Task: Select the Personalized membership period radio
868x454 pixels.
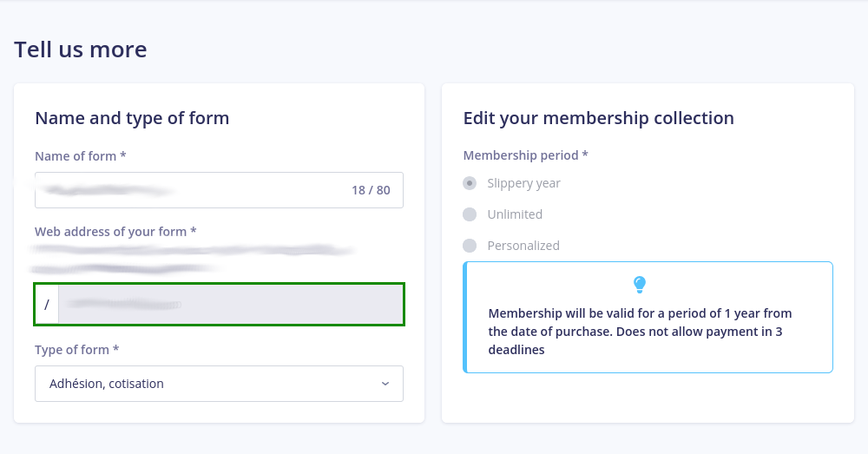Action: pyautogui.click(x=470, y=246)
